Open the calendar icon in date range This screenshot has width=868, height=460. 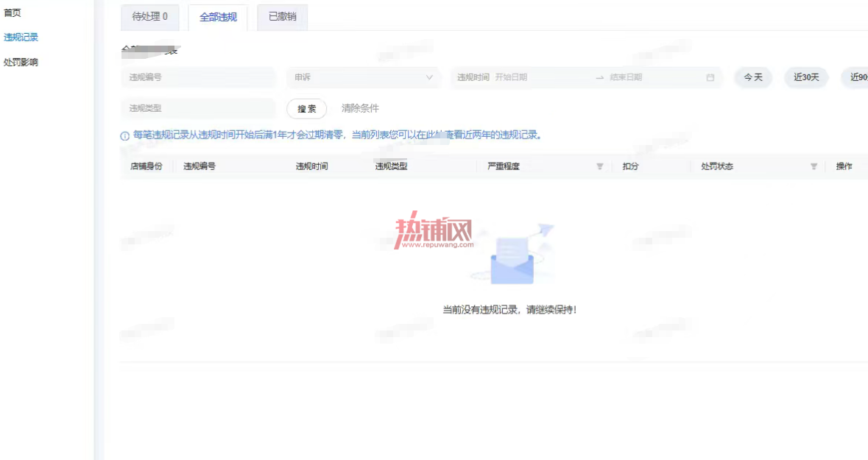coord(710,77)
